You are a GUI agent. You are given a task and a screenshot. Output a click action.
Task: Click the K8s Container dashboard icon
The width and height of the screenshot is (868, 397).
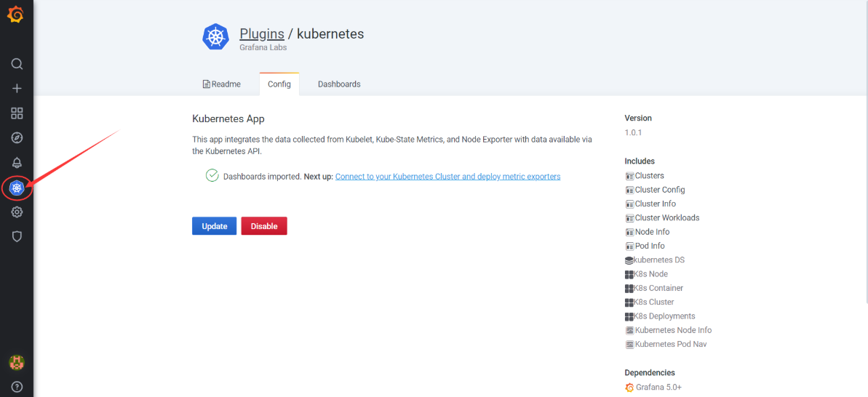(x=629, y=288)
